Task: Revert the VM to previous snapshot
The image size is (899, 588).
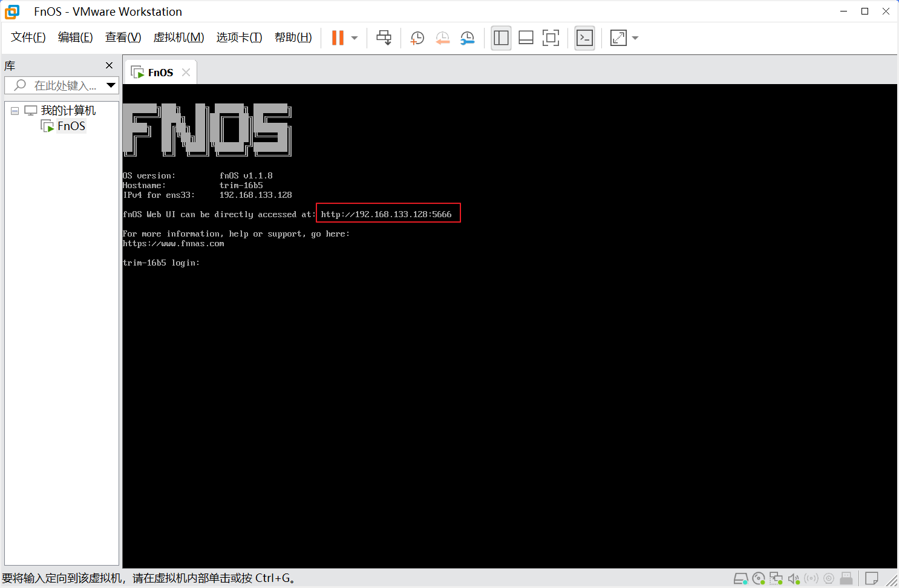Action: (443, 38)
